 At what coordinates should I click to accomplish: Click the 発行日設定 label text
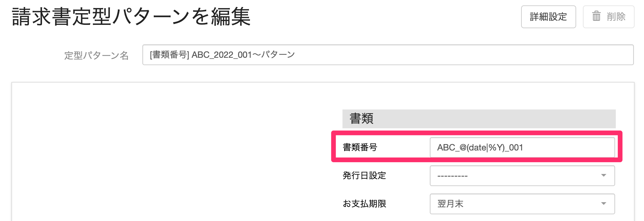364,175
